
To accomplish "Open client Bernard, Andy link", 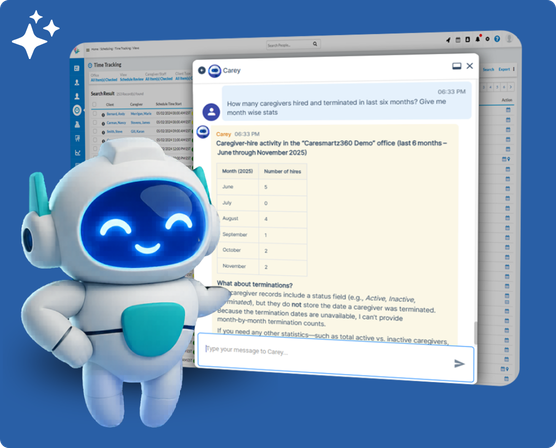I will click(x=116, y=114).
